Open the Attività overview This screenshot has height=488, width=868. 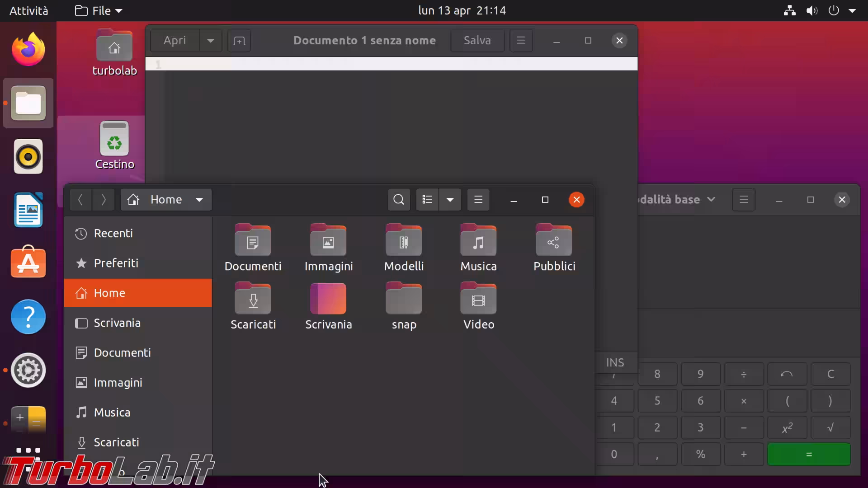click(28, 10)
